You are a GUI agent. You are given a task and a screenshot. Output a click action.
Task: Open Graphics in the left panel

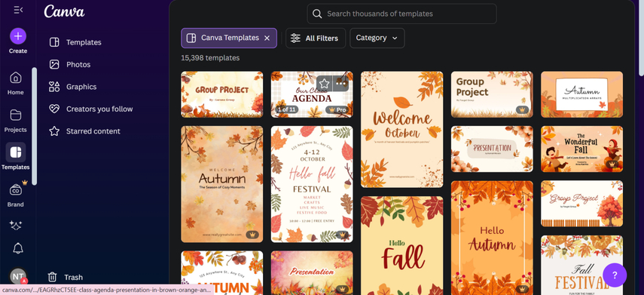[81, 87]
